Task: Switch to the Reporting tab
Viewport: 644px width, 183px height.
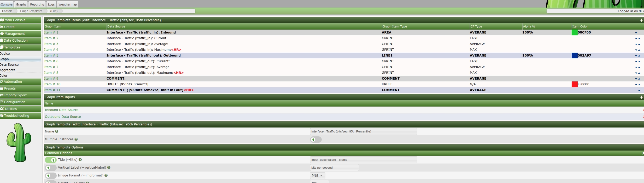Action: (37, 4)
